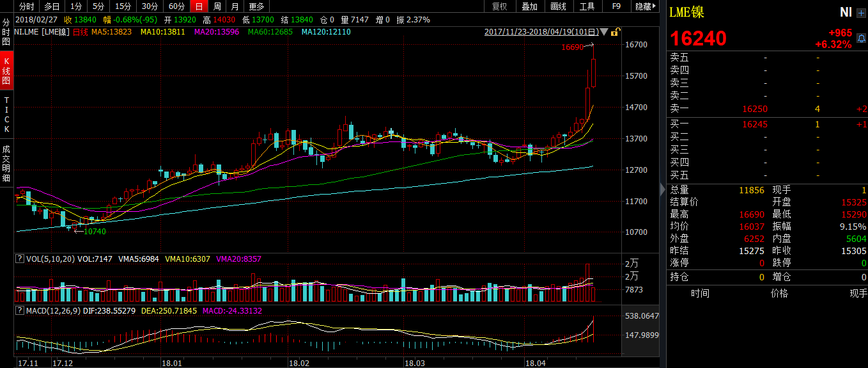Collapse the right quote panel with the arrow handle
868x368 pixels.
(662, 188)
